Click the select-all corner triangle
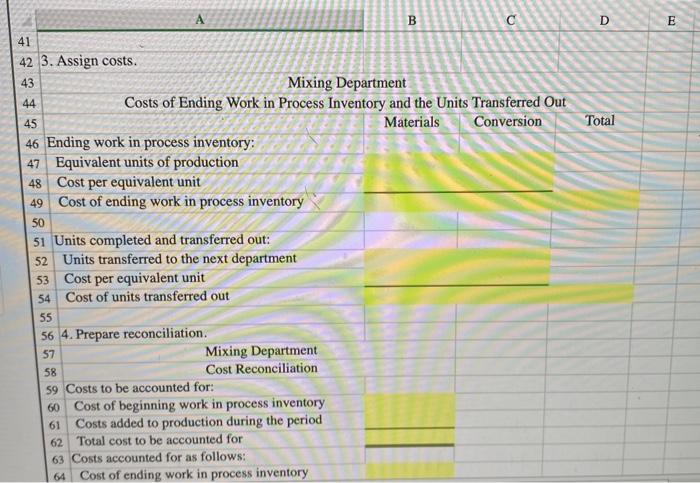Viewport: 700px width, 483px height. tap(25, 21)
